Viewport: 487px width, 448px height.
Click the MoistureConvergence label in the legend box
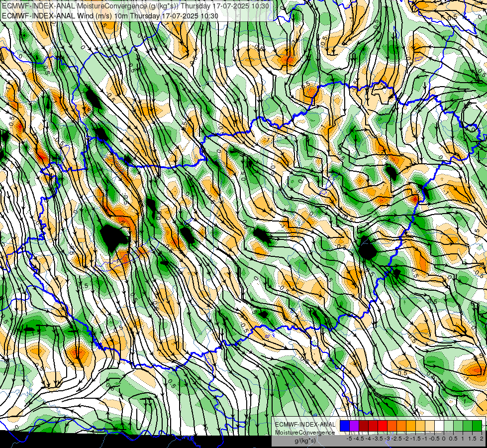pos(305,433)
